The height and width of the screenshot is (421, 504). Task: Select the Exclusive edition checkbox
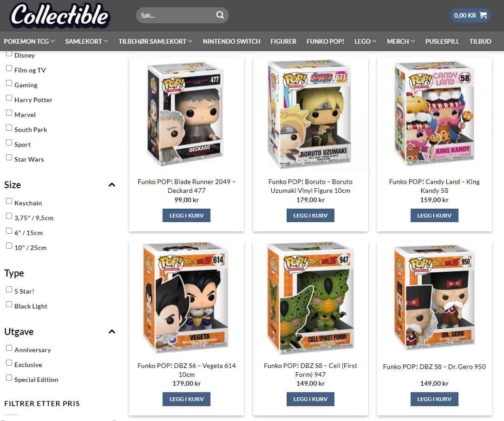[9, 363]
